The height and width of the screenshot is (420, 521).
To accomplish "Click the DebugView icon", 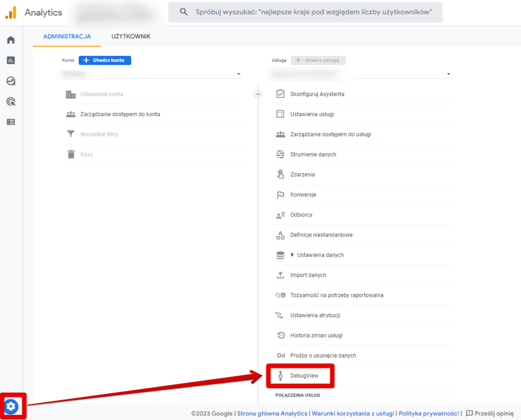I will (x=280, y=376).
